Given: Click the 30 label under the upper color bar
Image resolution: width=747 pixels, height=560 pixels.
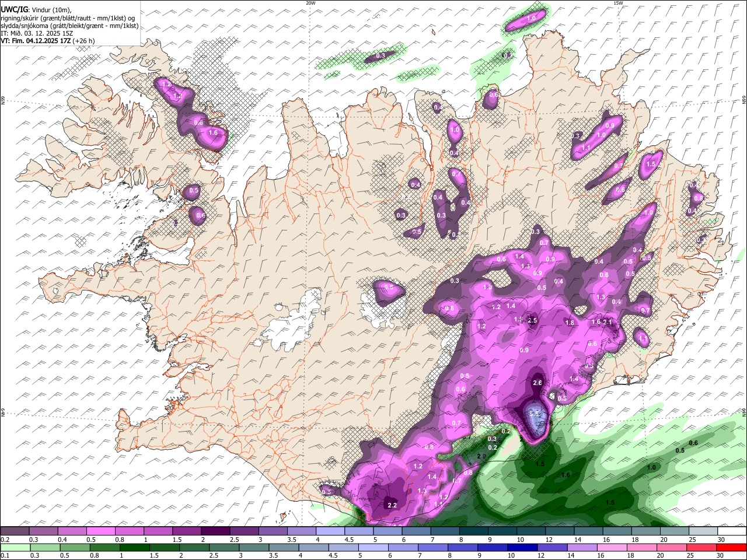Looking at the screenshot, I should tap(721, 539).
